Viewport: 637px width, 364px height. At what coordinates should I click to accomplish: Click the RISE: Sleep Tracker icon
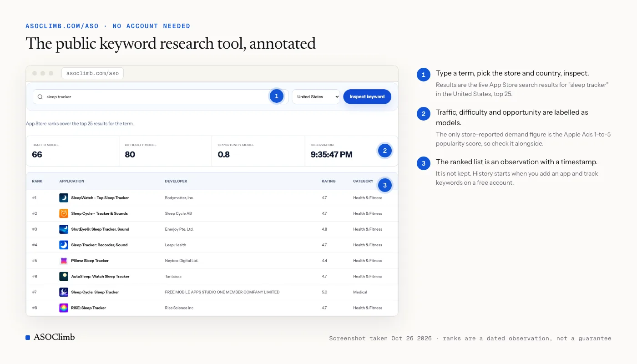(x=64, y=308)
